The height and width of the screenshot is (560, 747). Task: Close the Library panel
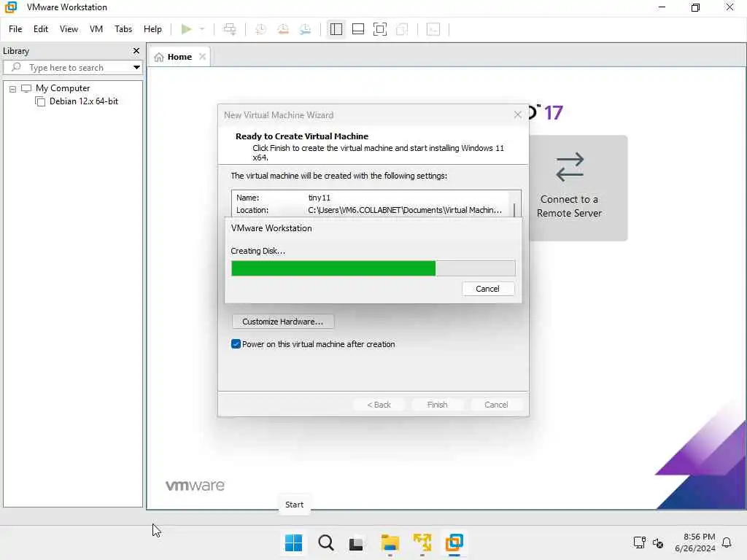[x=136, y=50]
